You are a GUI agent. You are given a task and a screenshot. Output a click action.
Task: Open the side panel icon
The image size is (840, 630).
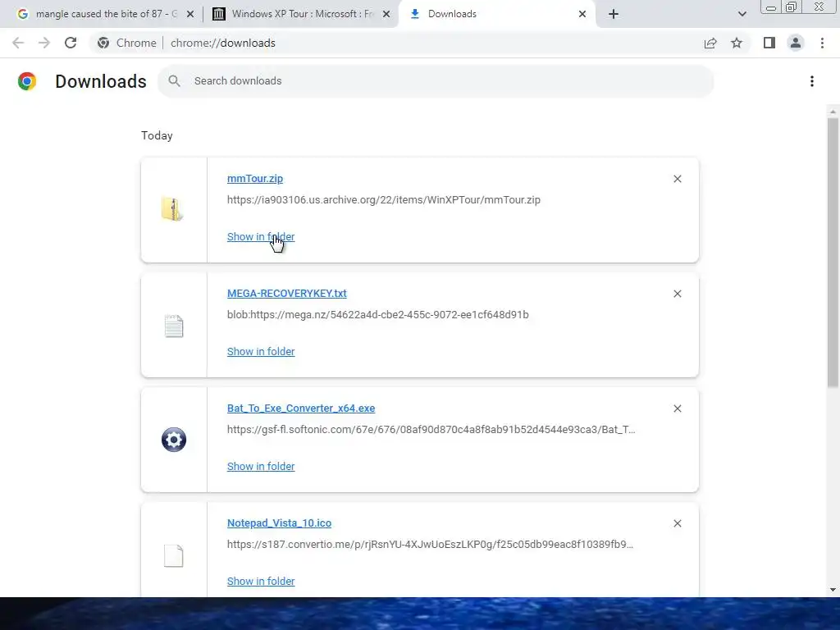click(x=769, y=43)
